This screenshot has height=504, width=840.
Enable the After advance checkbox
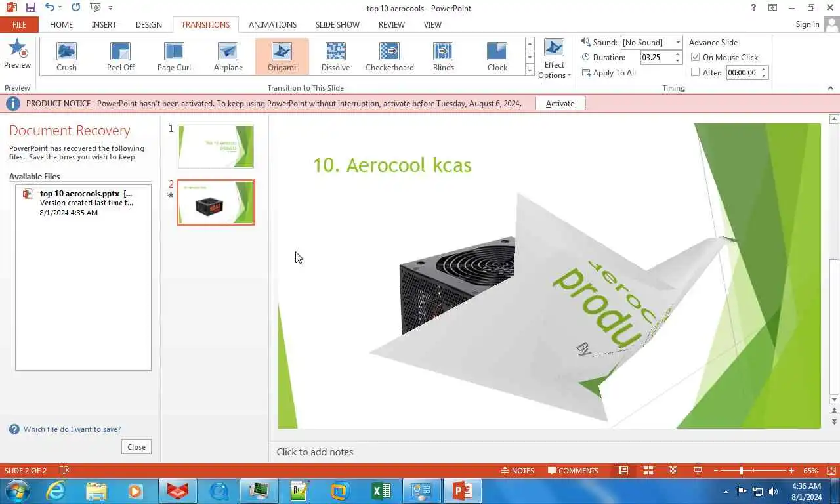[x=696, y=72]
